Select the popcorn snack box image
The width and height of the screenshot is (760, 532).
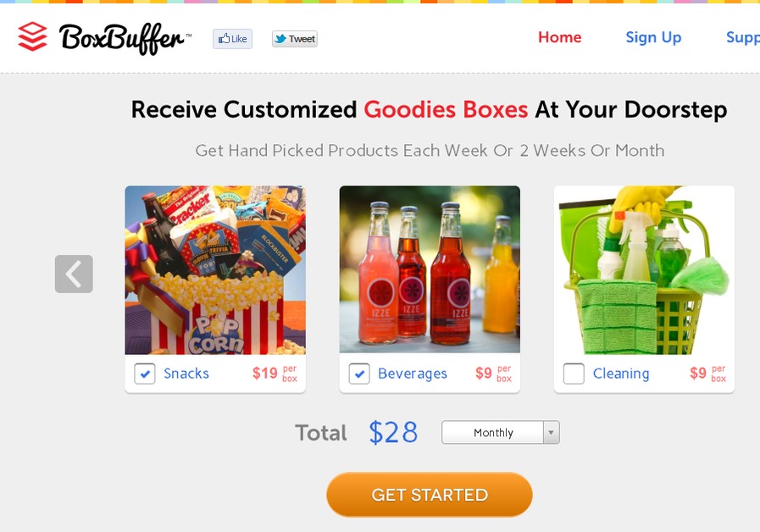pyautogui.click(x=215, y=270)
